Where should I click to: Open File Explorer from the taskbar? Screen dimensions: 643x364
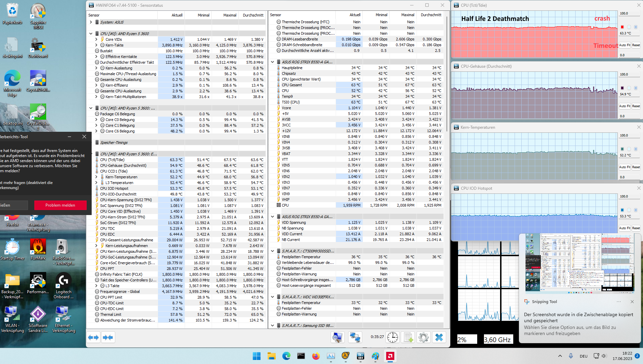pos(271,356)
